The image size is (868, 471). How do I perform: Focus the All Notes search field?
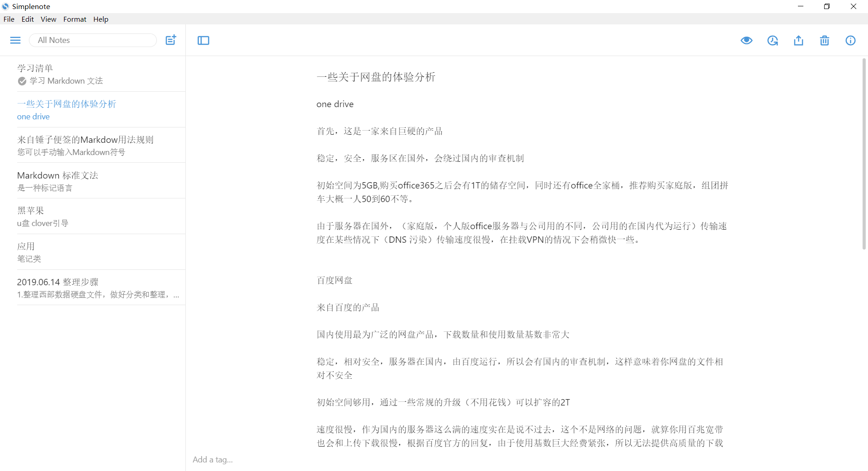click(93, 40)
